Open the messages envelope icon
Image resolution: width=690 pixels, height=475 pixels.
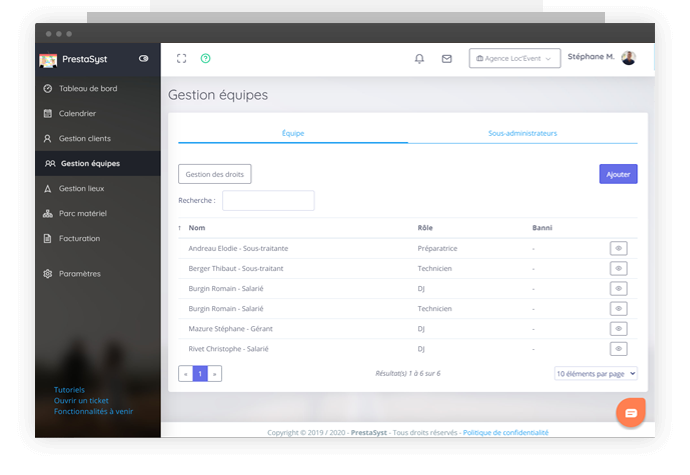[x=447, y=59]
